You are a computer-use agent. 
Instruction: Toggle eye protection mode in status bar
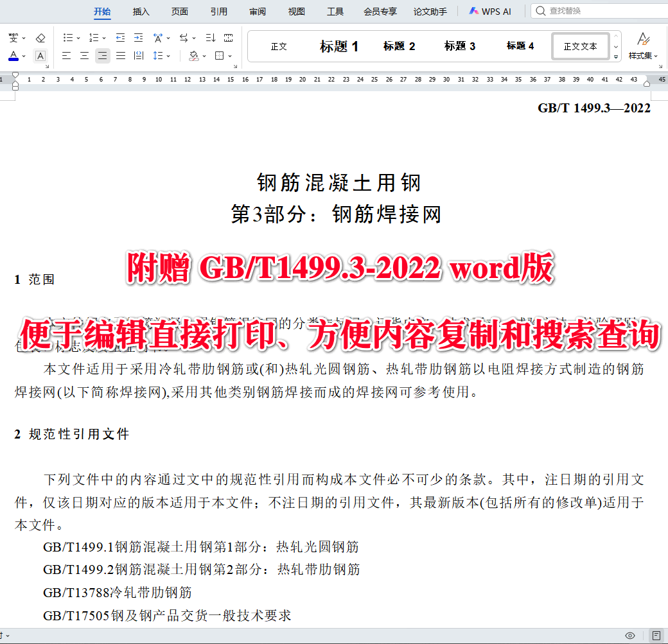click(x=630, y=636)
